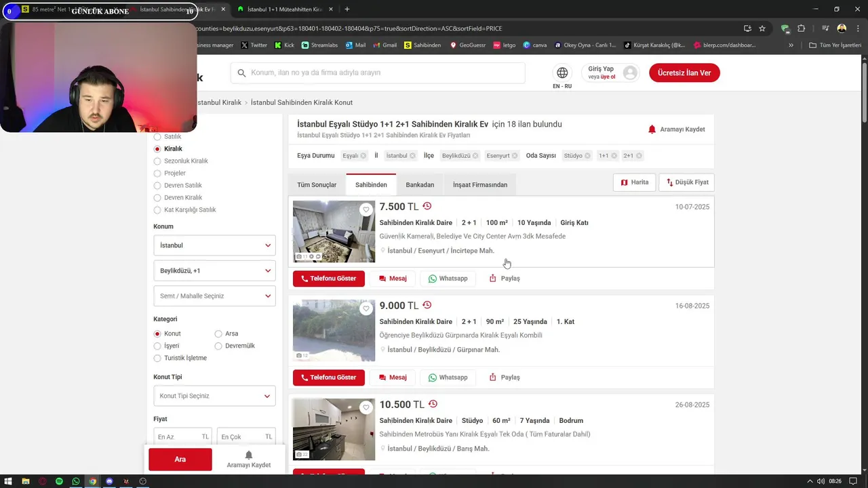This screenshot has height=488, width=868.
Task: Select the Kiralık radio option
Action: [157, 149]
